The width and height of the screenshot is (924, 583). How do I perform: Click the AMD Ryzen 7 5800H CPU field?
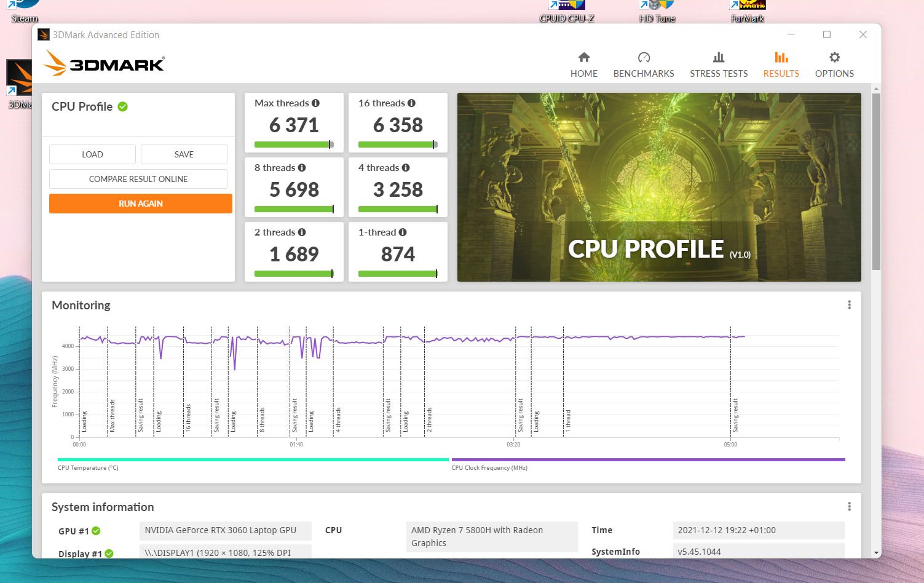[x=492, y=537]
